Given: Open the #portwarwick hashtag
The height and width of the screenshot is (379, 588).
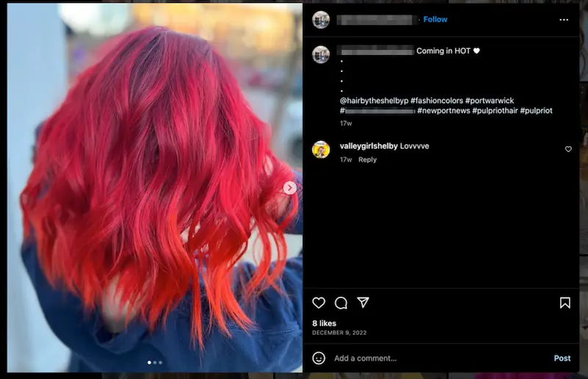Looking at the screenshot, I should pos(490,101).
